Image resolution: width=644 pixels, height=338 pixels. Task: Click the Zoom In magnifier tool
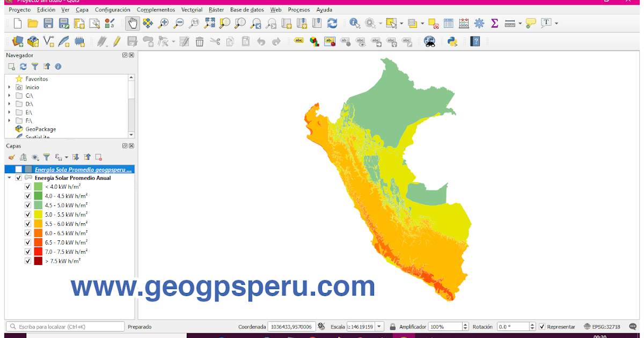point(163,23)
